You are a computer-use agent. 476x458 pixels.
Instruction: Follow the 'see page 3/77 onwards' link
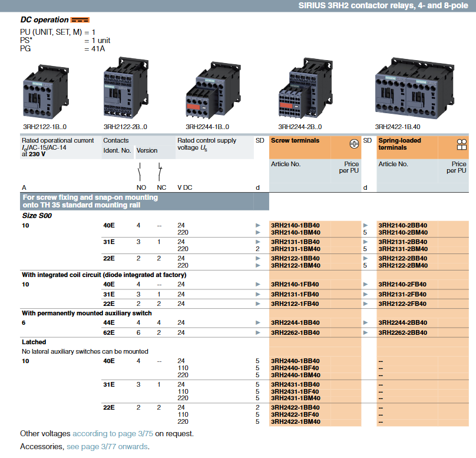pos(107,447)
